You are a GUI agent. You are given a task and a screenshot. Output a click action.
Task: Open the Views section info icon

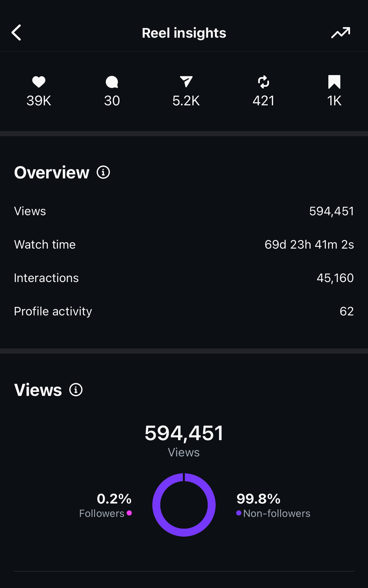[x=76, y=390]
